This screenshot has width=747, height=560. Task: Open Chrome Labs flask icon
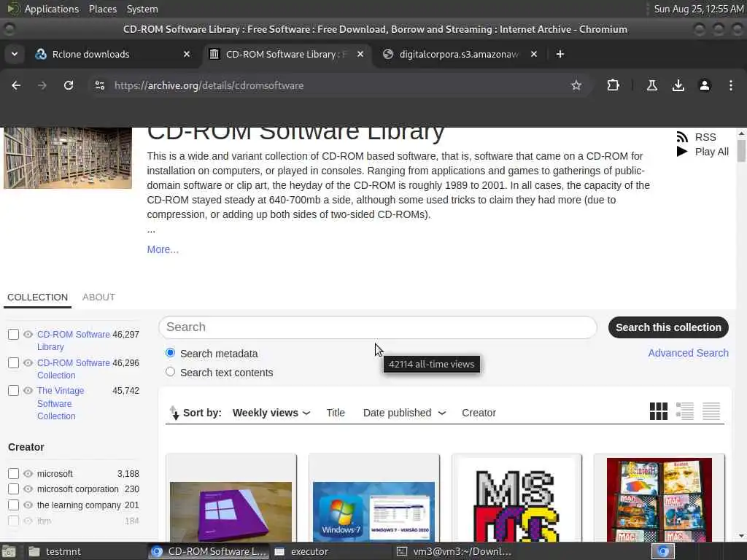click(651, 85)
